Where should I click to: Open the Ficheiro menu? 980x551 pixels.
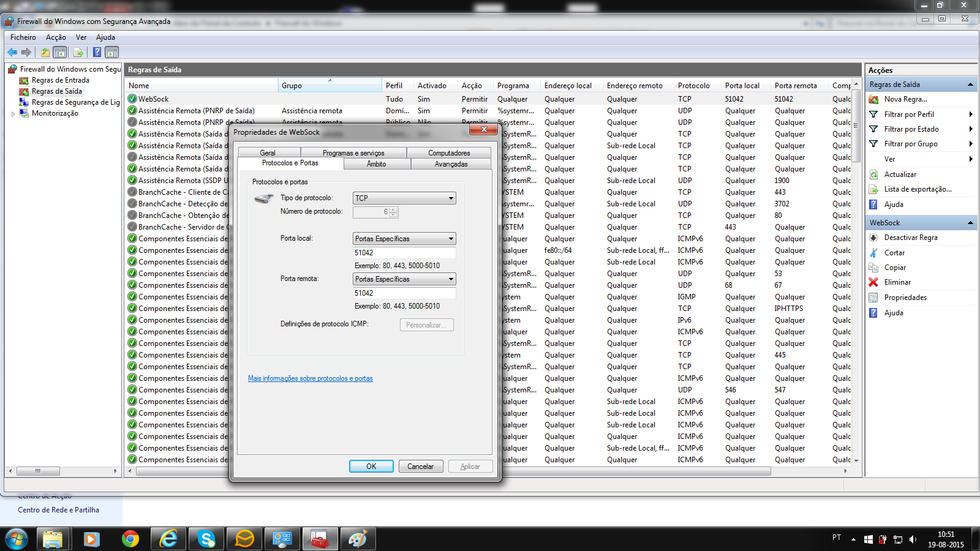23,37
